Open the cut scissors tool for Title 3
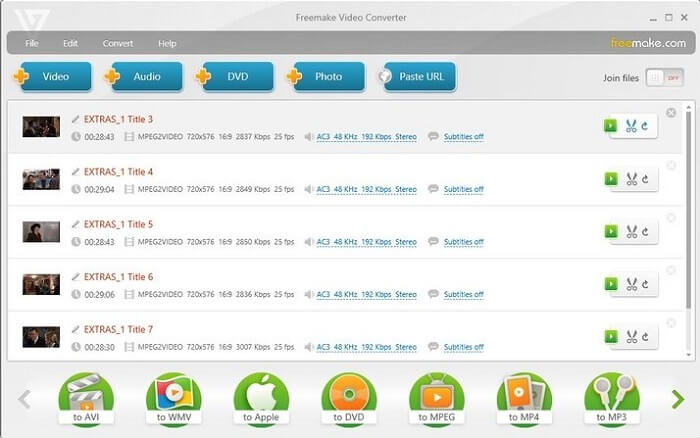Screen dimensions: 700x438 click(x=631, y=126)
